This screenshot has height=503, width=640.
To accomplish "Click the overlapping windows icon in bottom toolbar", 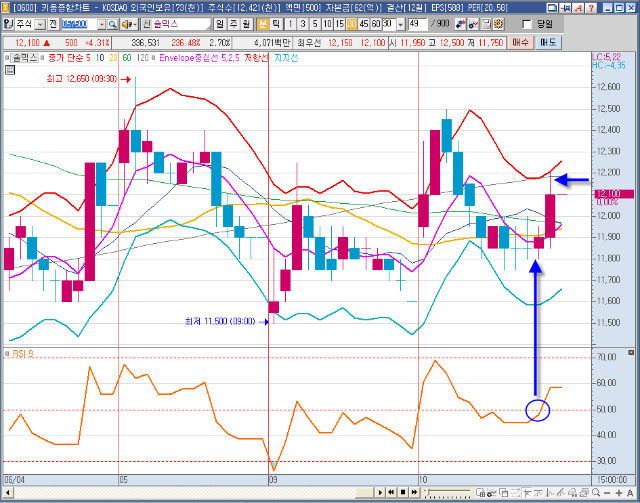I will point(504,493).
